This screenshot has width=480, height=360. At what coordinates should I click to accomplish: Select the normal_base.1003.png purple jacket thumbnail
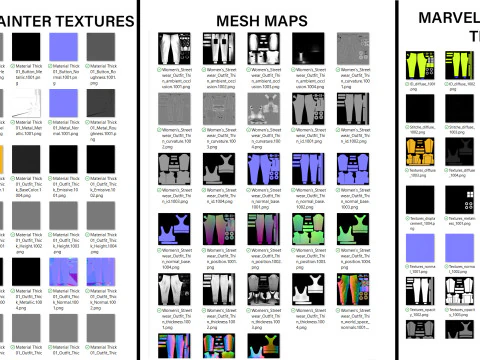pos(353,169)
